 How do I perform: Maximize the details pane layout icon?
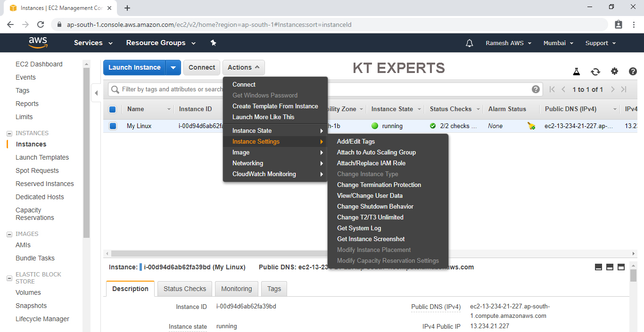pyautogui.click(x=621, y=267)
